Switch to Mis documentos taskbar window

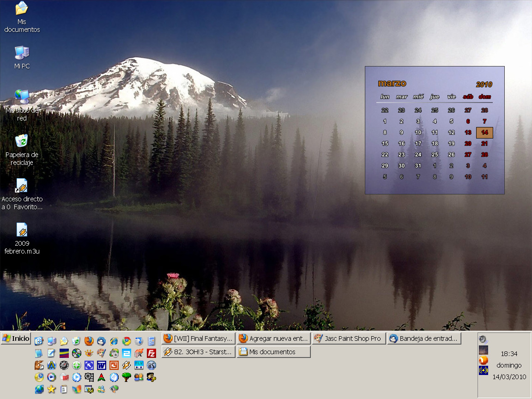tap(273, 352)
